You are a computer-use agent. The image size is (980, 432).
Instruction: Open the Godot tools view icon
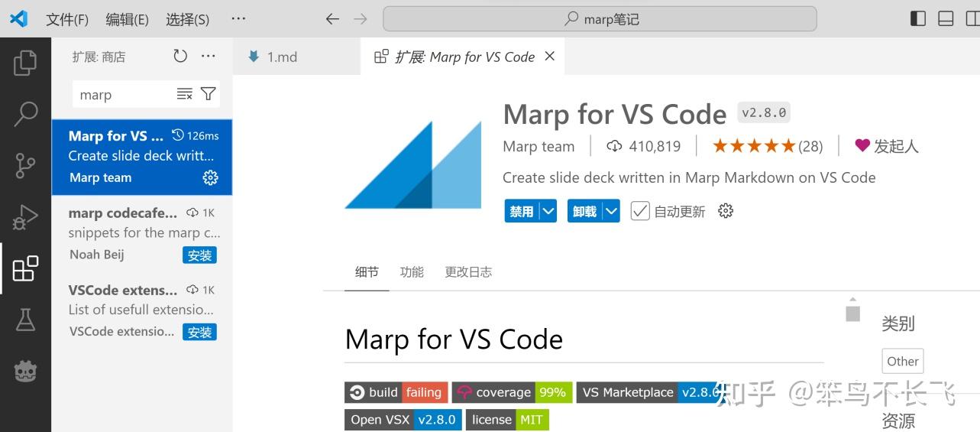25,371
